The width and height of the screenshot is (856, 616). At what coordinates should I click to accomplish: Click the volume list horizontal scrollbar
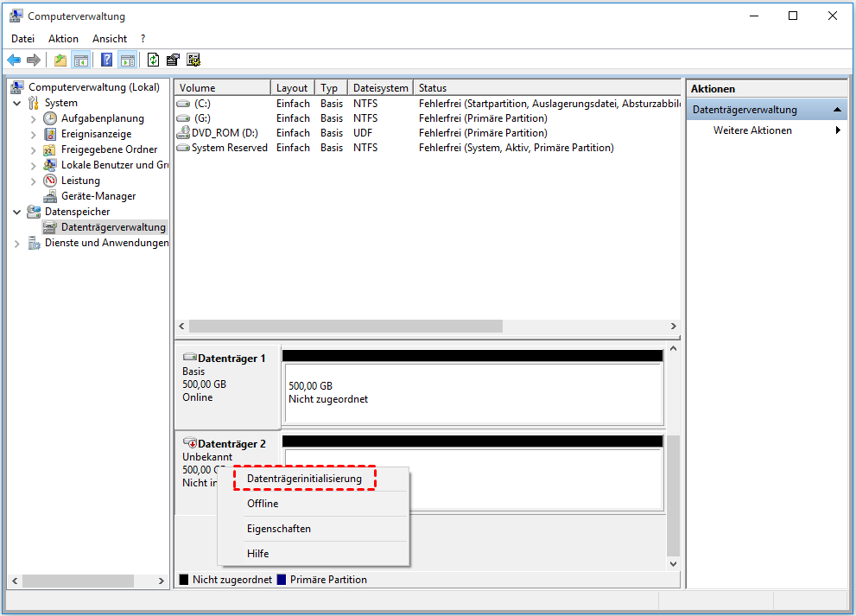pyautogui.click(x=346, y=327)
